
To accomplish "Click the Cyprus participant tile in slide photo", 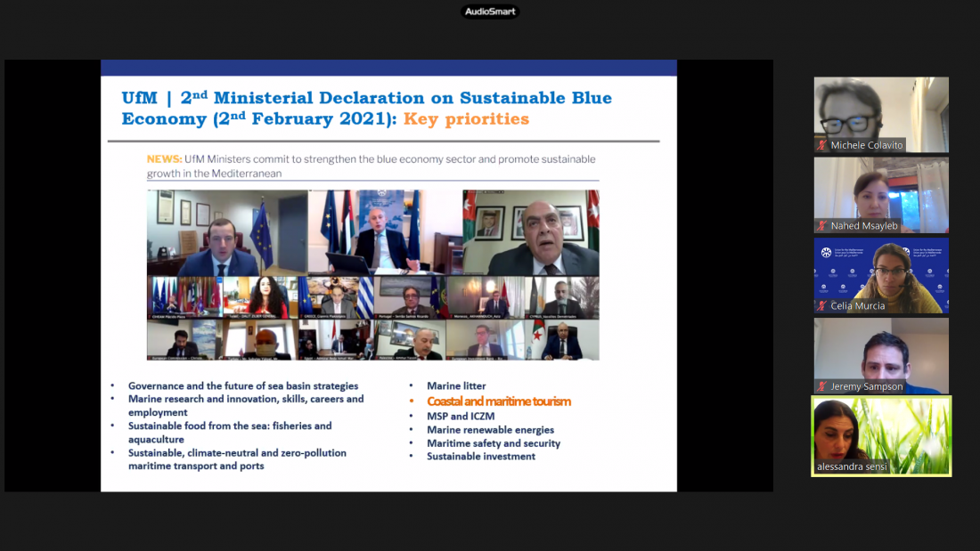I will point(561,297).
